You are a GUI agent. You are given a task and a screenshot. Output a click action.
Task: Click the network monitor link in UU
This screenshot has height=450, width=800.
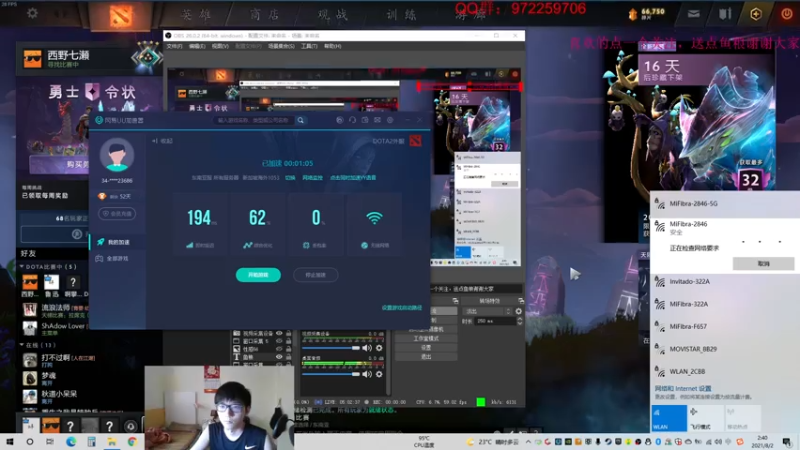click(312, 178)
